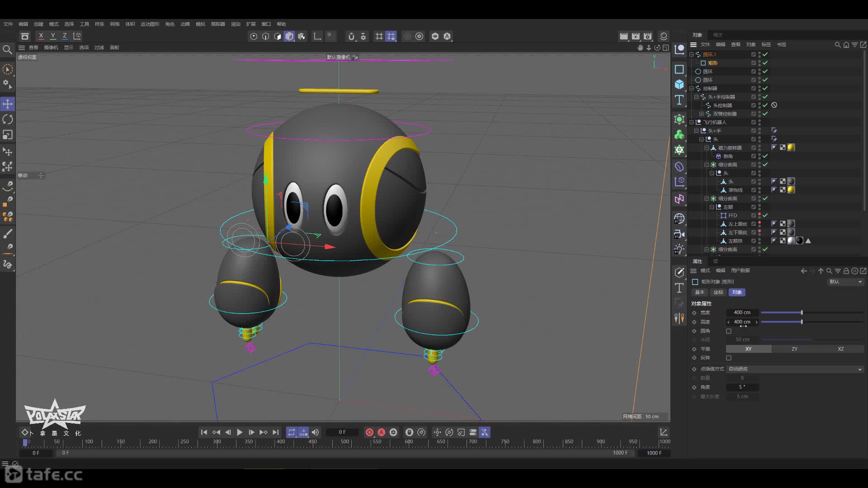Screen dimensions: 868x488
Task: Open the 运动图形 main menu
Action: pyautogui.click(x=150, y=24)
